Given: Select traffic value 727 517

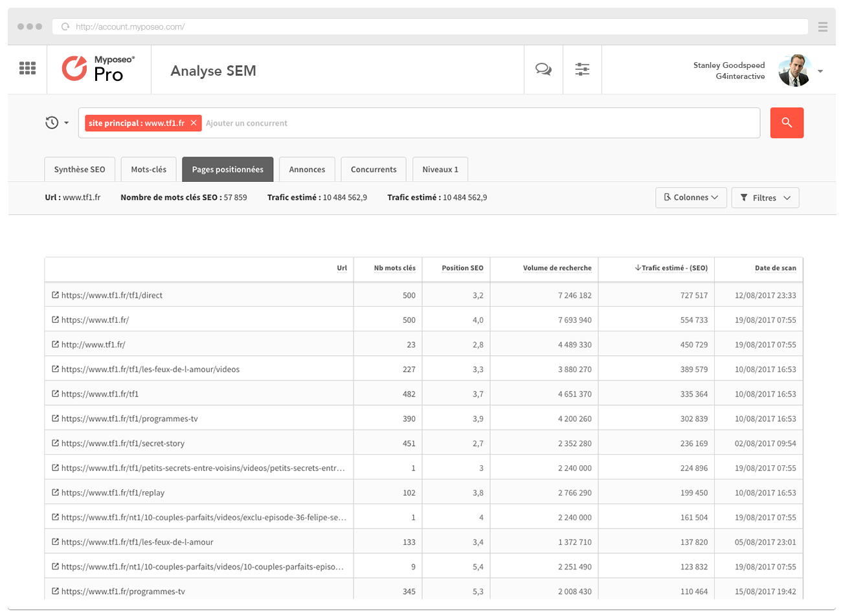Looking at the screenshot, I should pos(694,296).
